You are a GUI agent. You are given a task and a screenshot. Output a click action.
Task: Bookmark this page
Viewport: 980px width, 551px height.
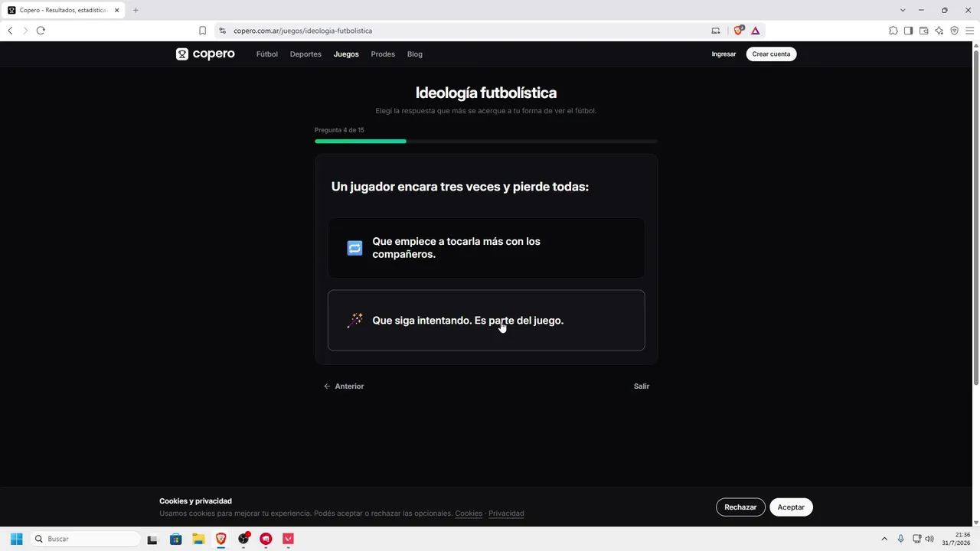pyautogui.click(x=202, y=31)
